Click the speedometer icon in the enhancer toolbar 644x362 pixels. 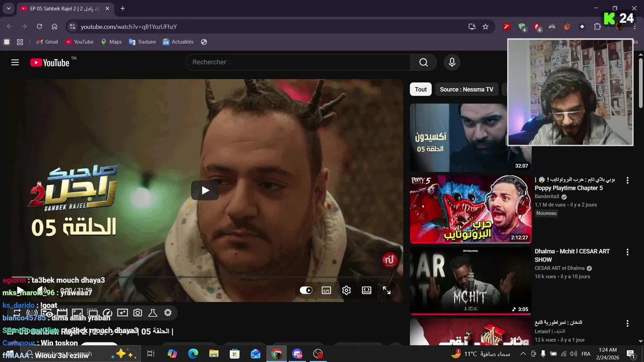pyautogui.click(x=107, y=313)
